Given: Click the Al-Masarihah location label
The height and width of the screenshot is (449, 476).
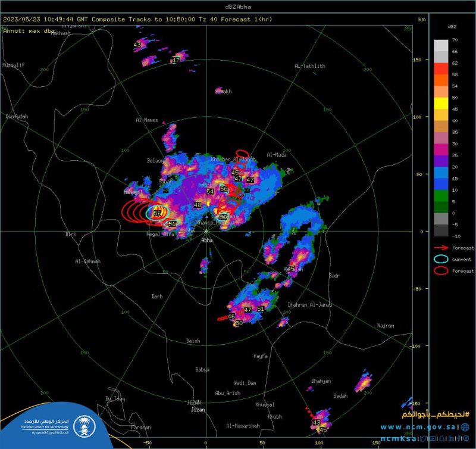Looking at the screenshot, I should pos(243,426).
